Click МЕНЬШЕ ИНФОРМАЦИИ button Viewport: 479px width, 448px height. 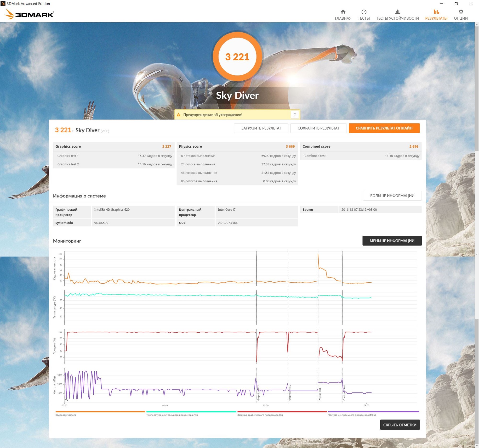[392, 241]
